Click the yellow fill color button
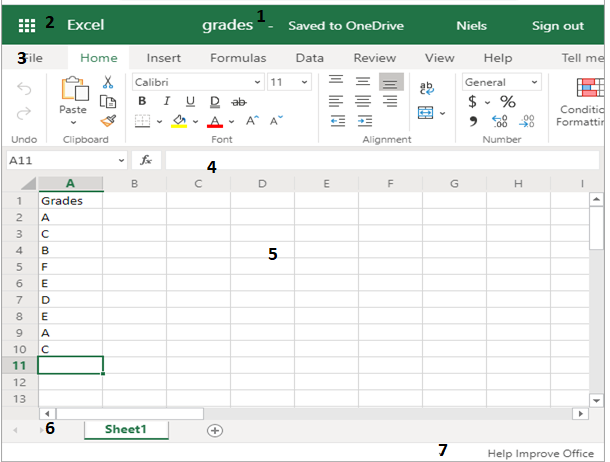This screenshot has width=610, height=462. tap(179, 121)
